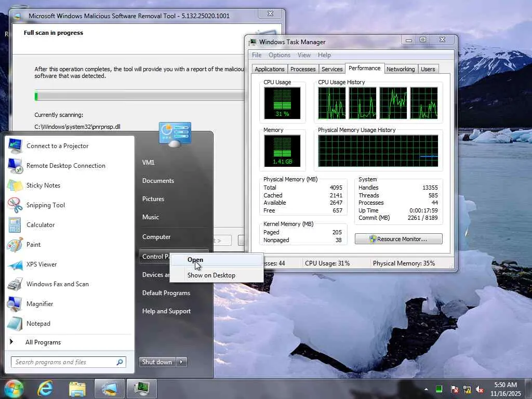Viewport: 532px width, 399px height.
Task: Show hidden tray icons arrow
Action: tap(426, 389)
